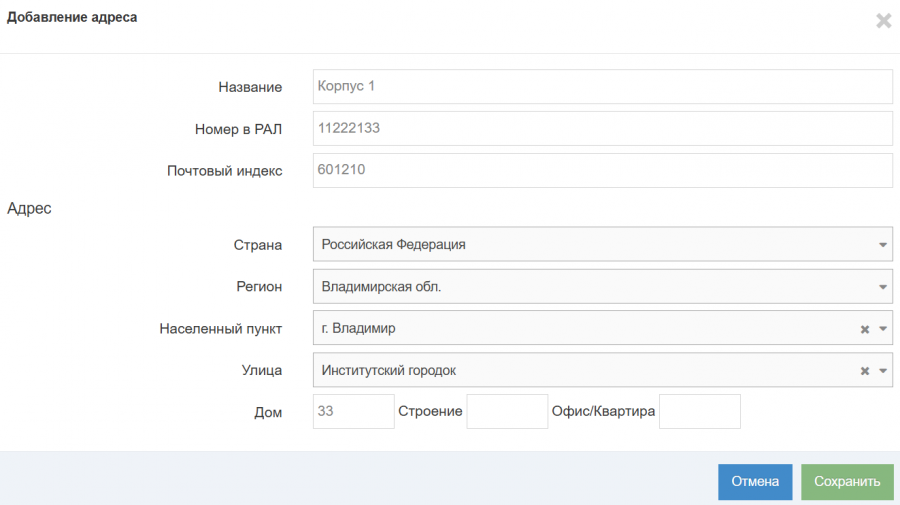This screenshot has width=900, height=505.
Task: Click the Почтовый индекс label text
Action: coord(224,171)
